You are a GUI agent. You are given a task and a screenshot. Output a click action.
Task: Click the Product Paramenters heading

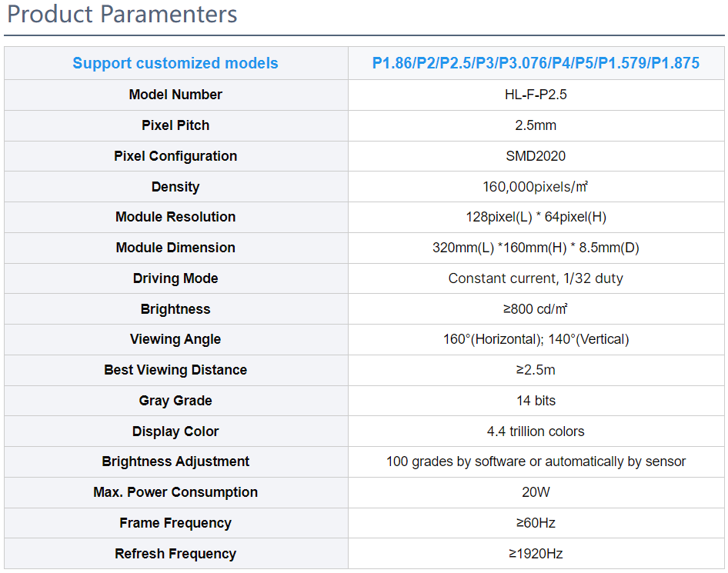click(x=122, y=15)
